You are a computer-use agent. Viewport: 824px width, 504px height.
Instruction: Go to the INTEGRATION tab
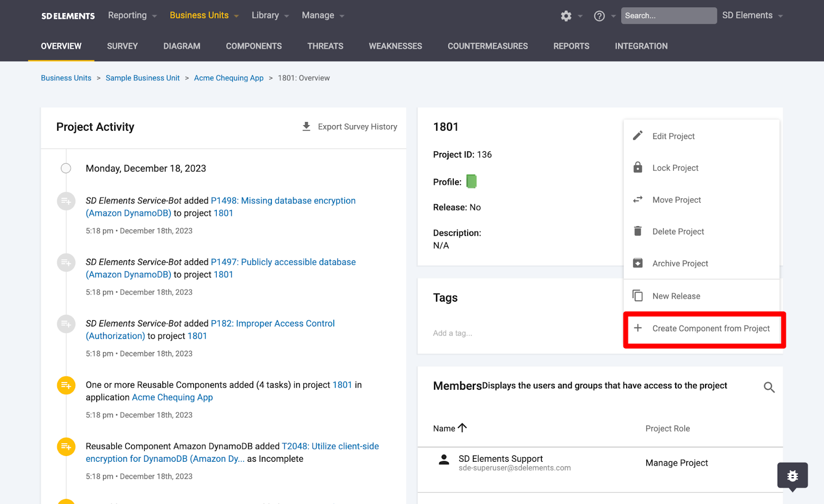(641, 46)
